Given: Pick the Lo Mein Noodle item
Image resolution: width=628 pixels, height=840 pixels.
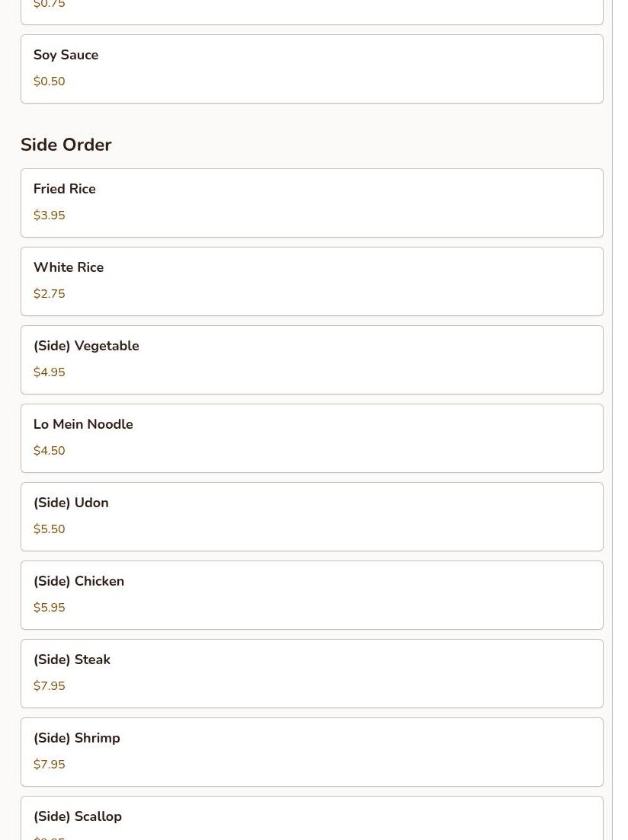Looking at the screenshot, I should pyautogui.click(x=312, y=438).
